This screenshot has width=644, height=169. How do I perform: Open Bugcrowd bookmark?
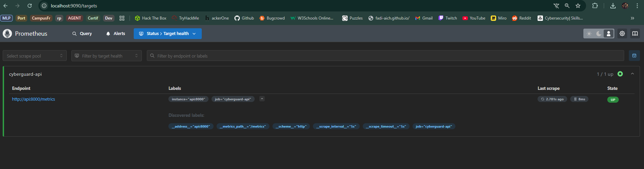tap(272, 18)
